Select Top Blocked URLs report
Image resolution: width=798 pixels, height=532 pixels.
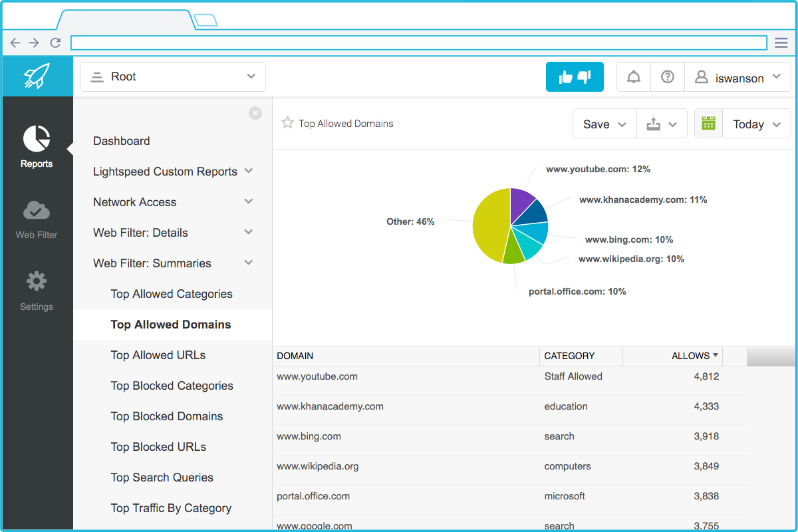[x=158, y=447]
